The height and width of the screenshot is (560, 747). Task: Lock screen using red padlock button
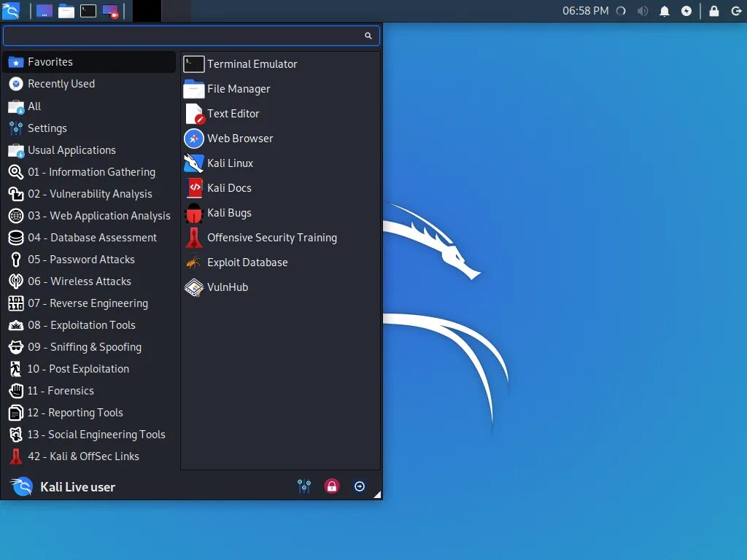pos(332,486)
